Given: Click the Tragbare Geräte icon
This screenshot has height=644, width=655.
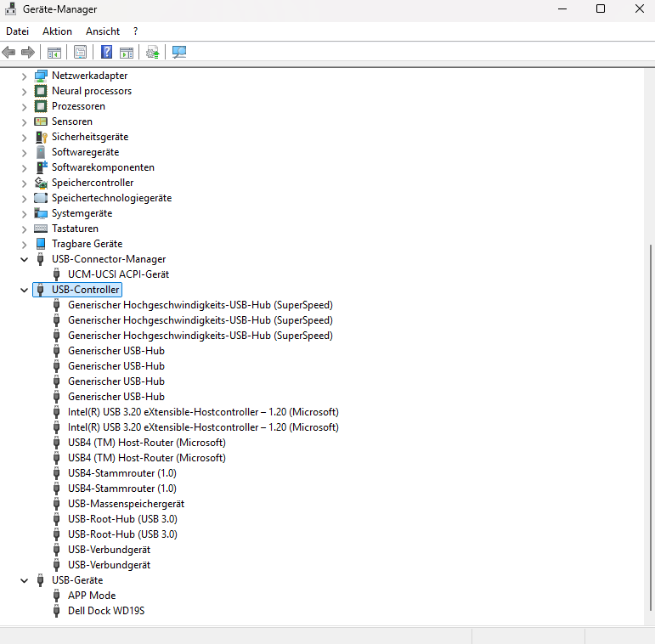Looking at the screenshot, I should (x=41, y=244).
